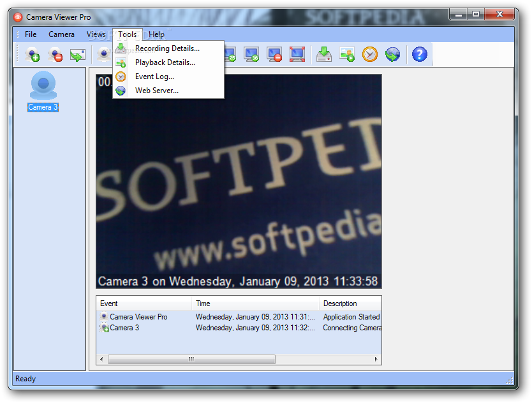This screenshot has width=532, height=403.
Task: Close the Camera Viewer Pro window
Action: (x=499, y=14)
